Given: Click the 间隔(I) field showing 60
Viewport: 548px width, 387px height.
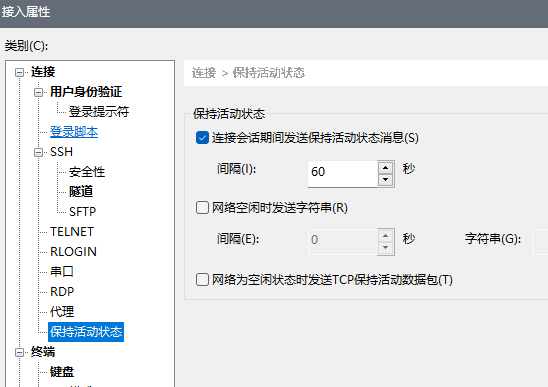Looking at the screenshot, I should 342,174.
